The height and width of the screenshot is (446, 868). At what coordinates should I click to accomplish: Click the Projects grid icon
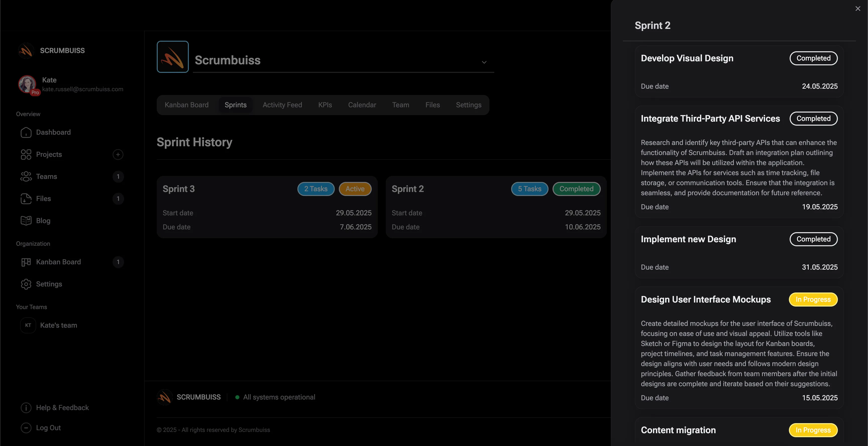(x=26, y=154)
